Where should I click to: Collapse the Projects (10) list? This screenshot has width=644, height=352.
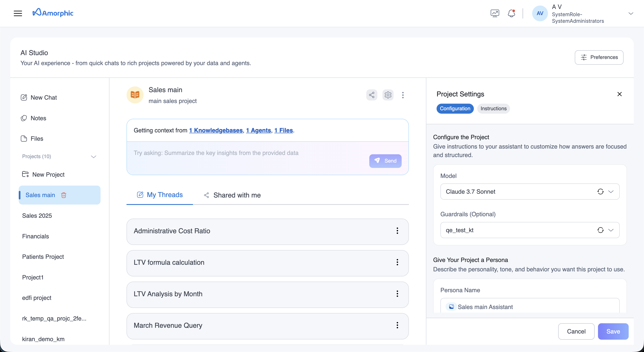93,157
